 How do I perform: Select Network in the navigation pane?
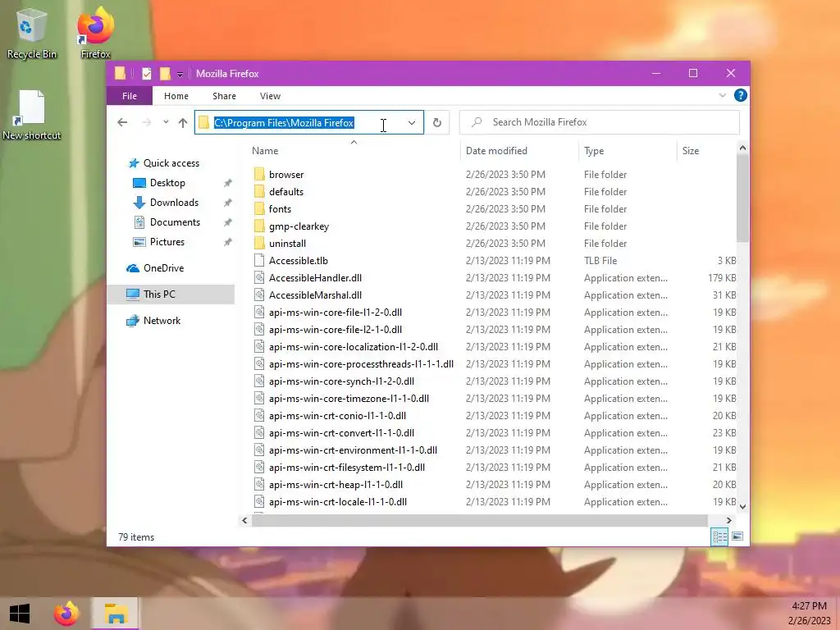click(153, 321)
